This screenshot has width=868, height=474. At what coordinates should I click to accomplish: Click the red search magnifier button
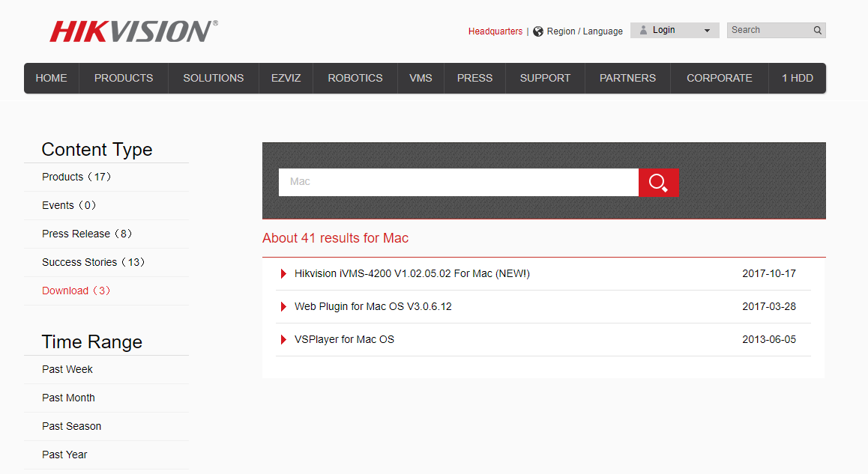pos(658,182)
